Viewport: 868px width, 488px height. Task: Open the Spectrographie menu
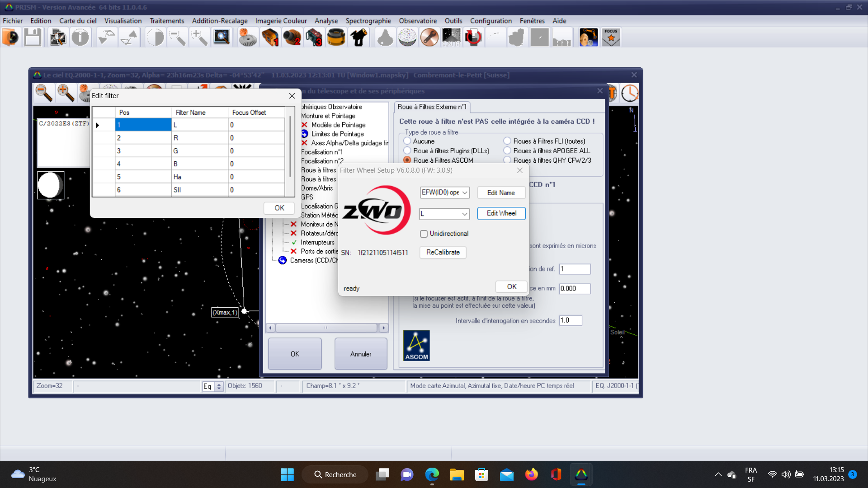368,21
